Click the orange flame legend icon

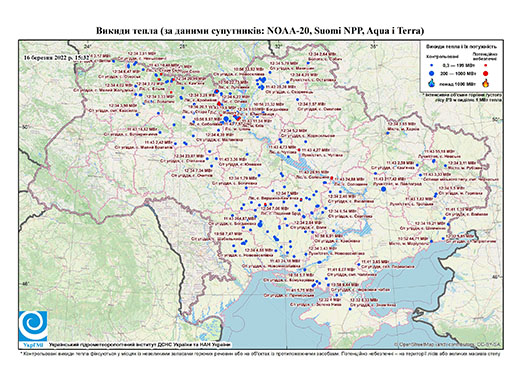tap(485, 83)
